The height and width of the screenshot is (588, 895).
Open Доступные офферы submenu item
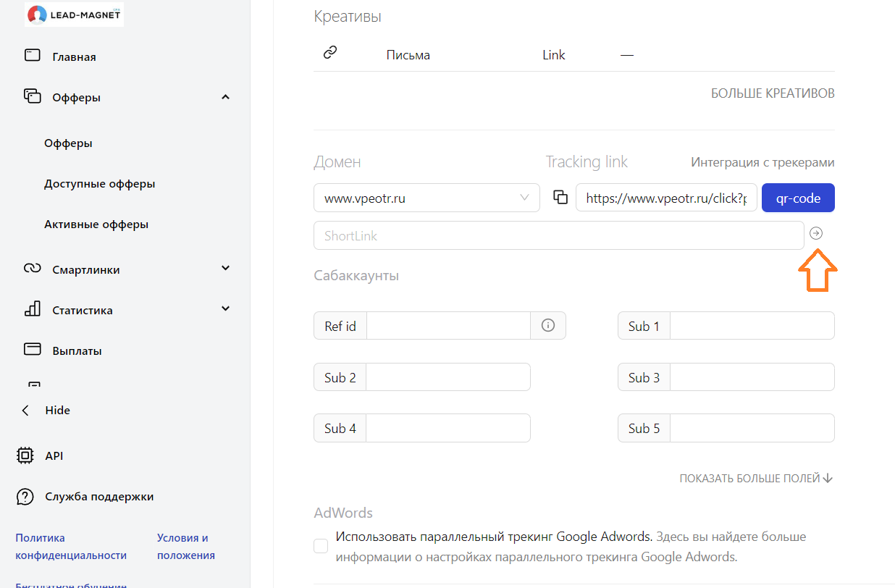point(100,184)
